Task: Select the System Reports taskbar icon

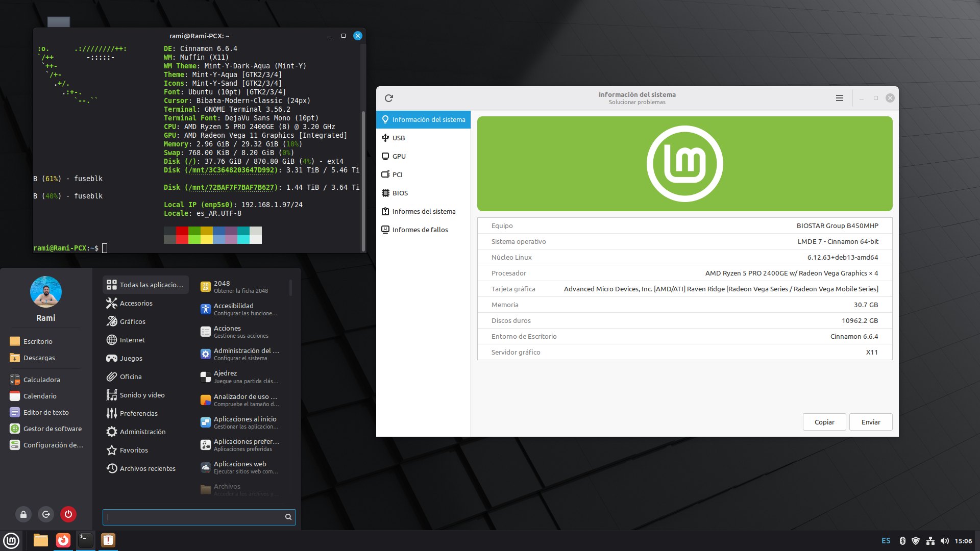Action: pyautogui.click(x=108, y=540)
